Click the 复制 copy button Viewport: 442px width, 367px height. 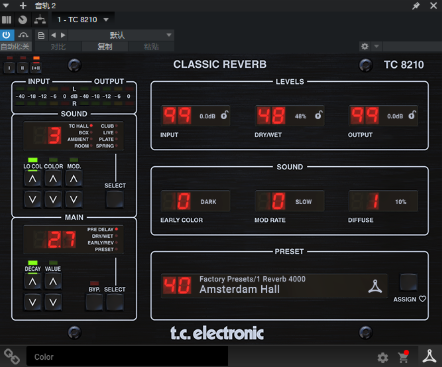click(x=105, y=47)
